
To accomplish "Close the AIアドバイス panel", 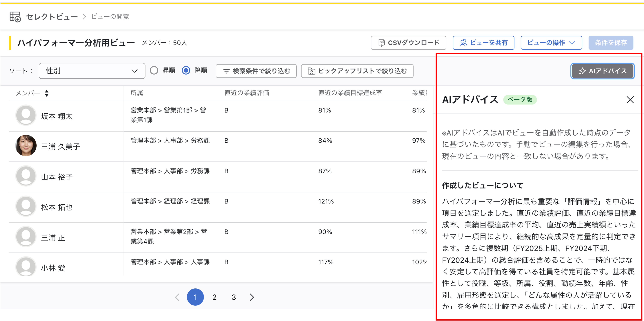I will tap(630, 100).
